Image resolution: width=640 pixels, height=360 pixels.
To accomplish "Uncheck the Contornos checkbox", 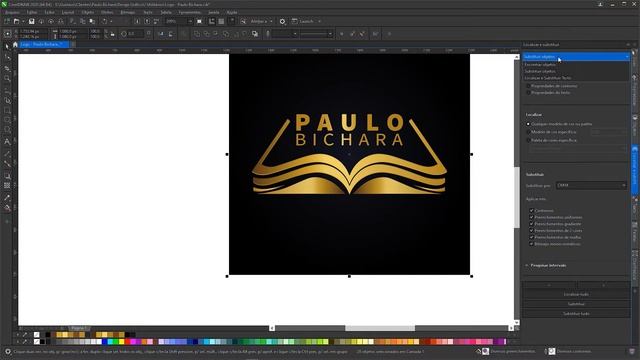I will pos(531,211).
